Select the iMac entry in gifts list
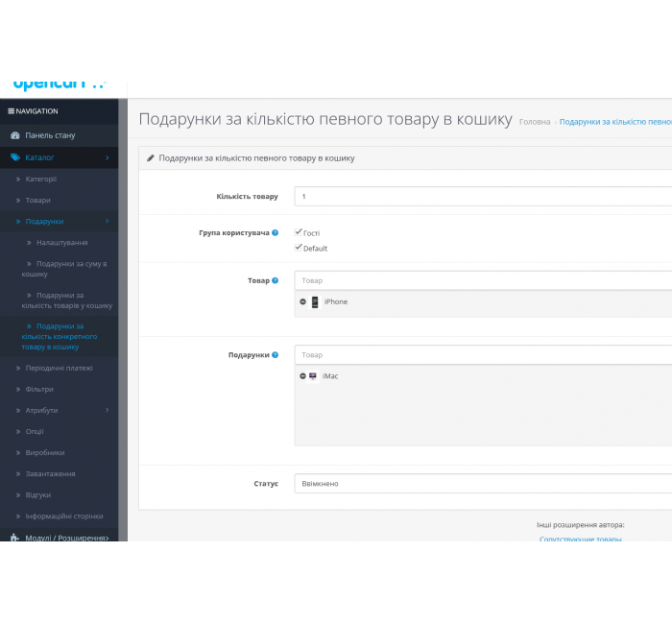Viewport: 672px width, 624px height. (330, 376)
